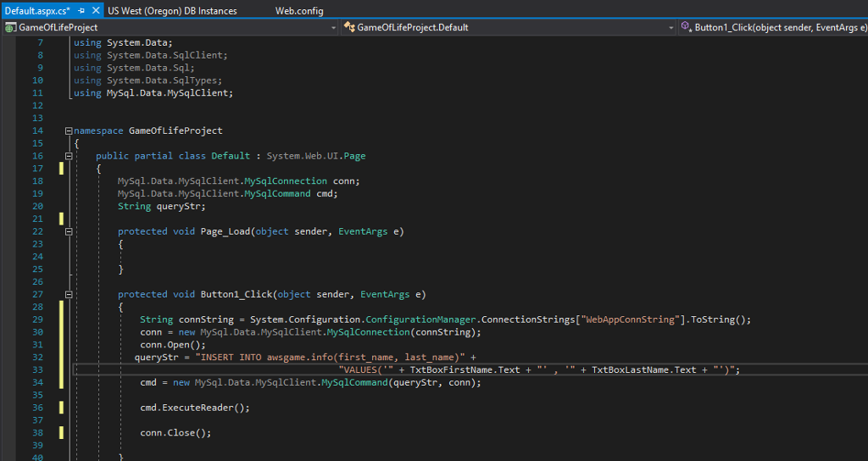Expand the GameOfLifeProject.Default type dropdown arrow
The image size is (868, 461).
pyautogui.click(x=670, y=28)
